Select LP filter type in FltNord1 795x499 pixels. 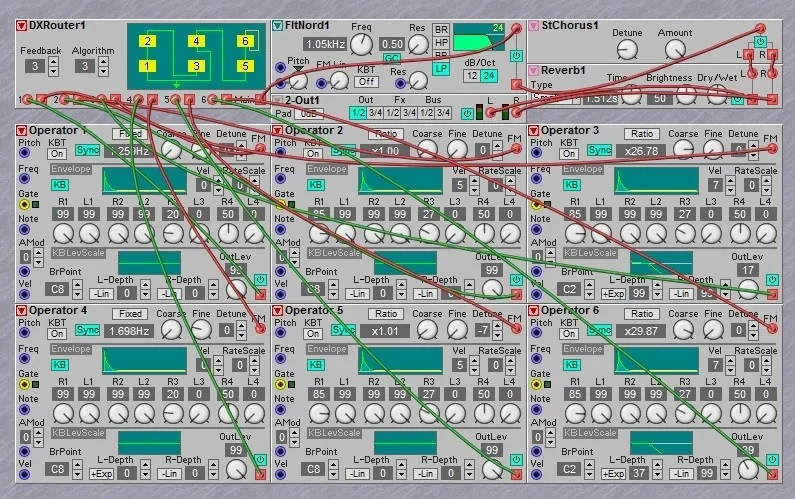pyautogui.click(x=441, y=68)
